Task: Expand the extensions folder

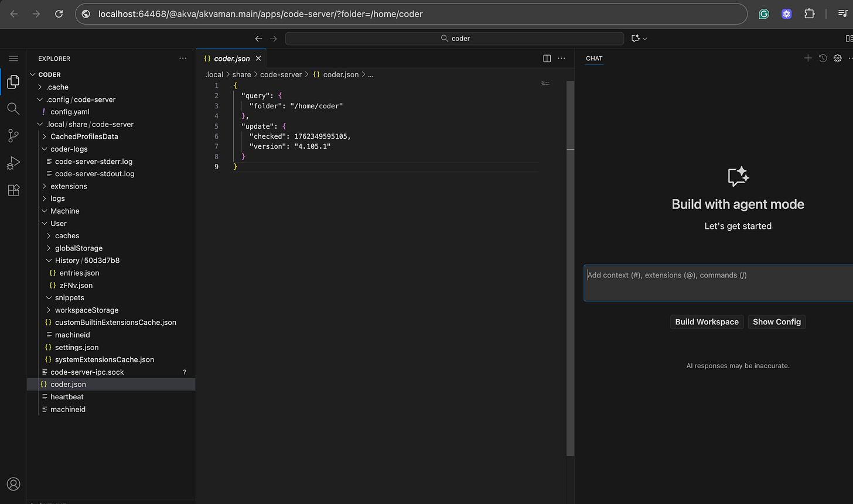Action: (x=69, y=186)
